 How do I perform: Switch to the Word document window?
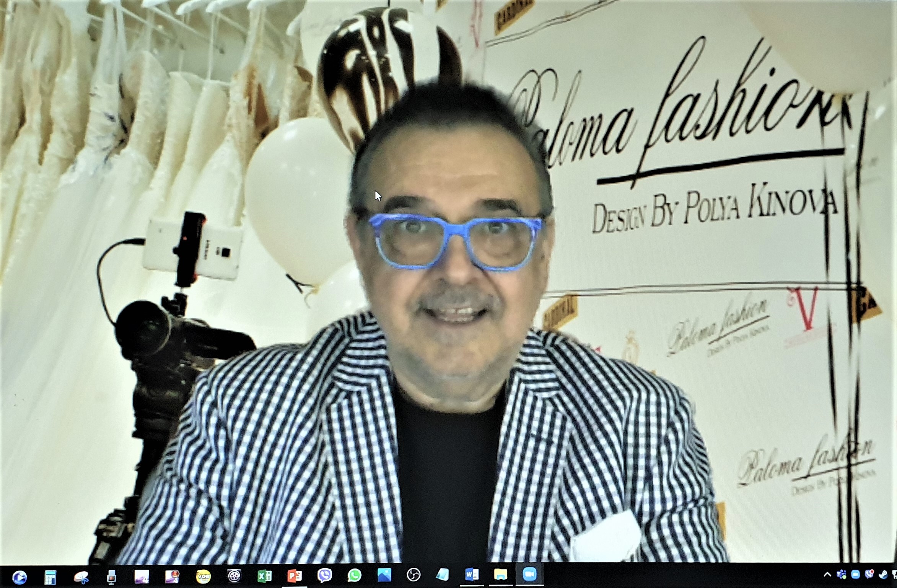click(x=472, y=574)
